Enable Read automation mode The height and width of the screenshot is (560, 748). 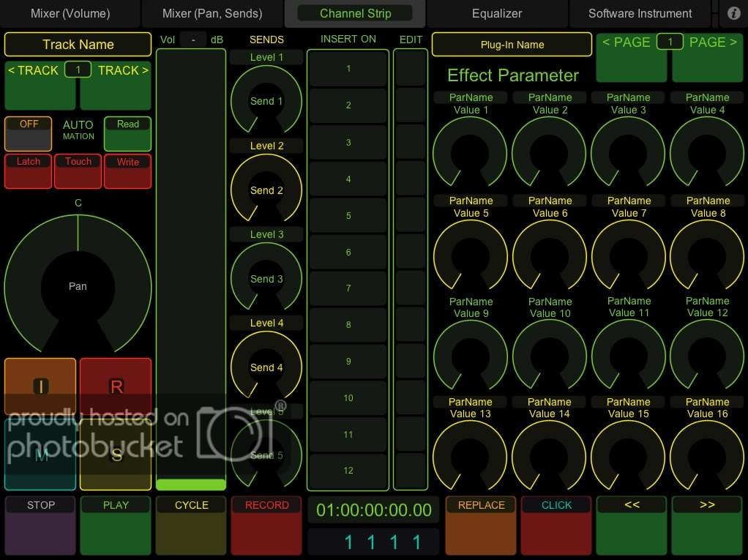pos(127,134)
